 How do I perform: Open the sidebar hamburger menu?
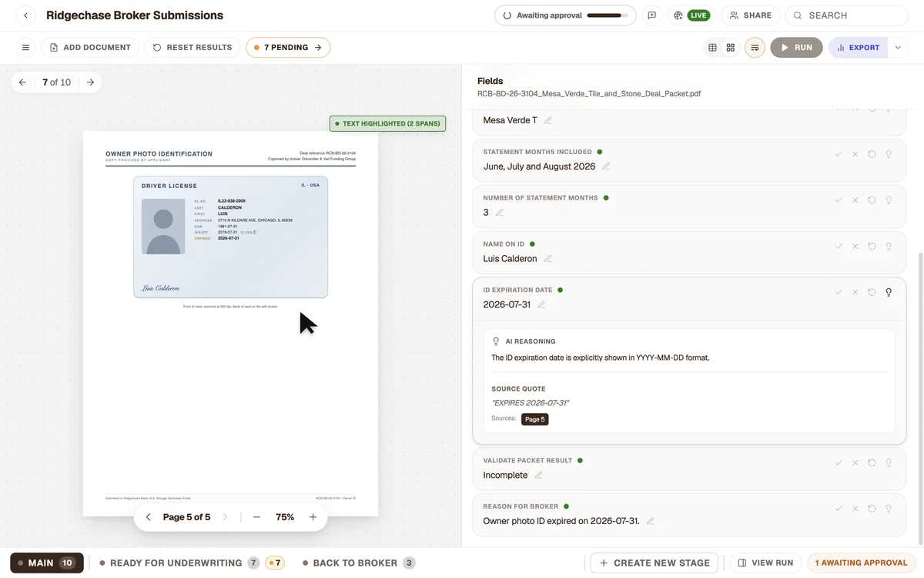pyautogui.click(x=25, y=48)
